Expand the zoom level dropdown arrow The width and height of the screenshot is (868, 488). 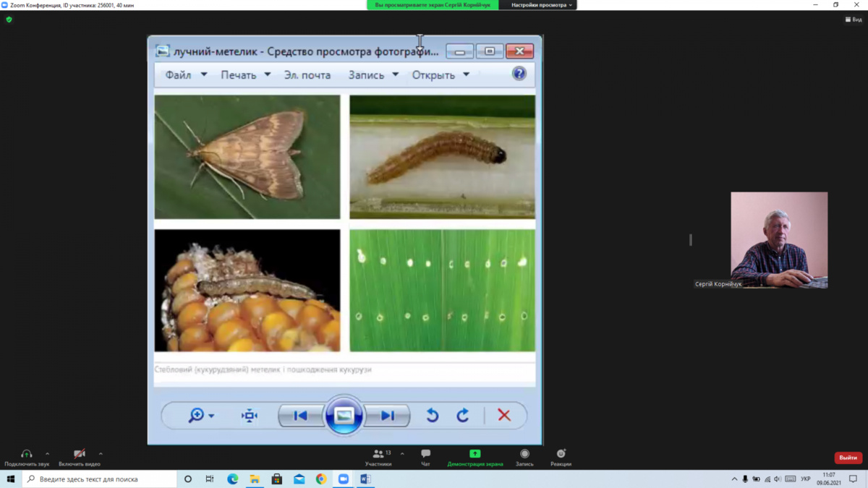(x=211, y=416)
